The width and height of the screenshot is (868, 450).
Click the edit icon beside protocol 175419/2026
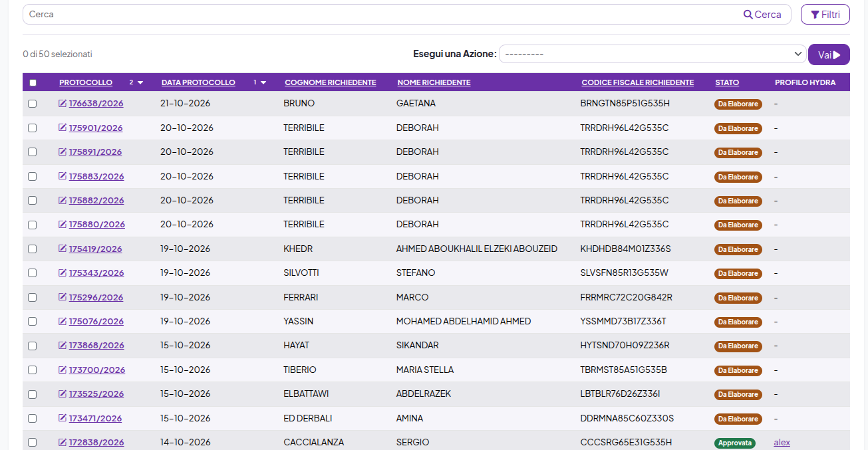[x=63, y=249]
